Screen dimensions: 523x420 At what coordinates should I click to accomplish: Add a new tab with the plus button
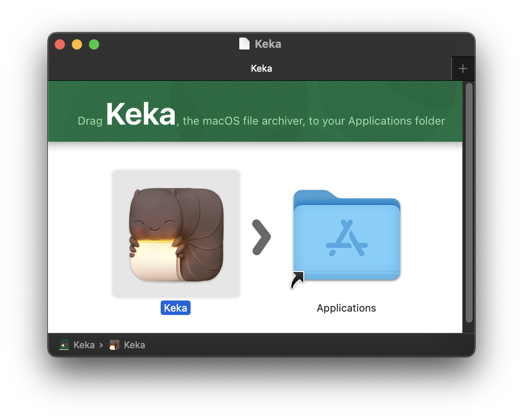[463, 69]
